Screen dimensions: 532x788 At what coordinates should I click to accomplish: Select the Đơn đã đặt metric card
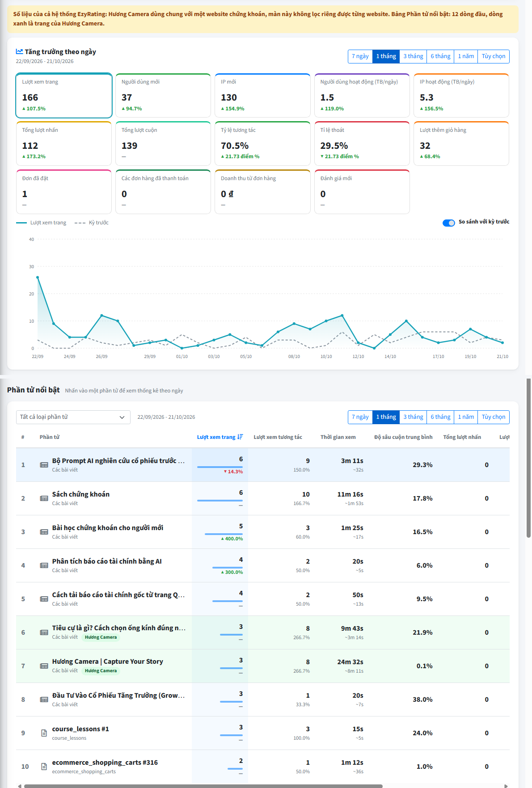point(64,192)
